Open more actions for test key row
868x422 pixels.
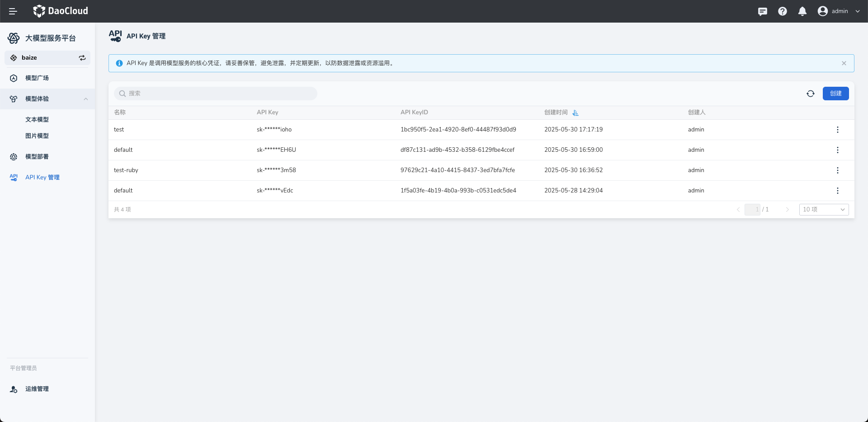coord(837,130)
